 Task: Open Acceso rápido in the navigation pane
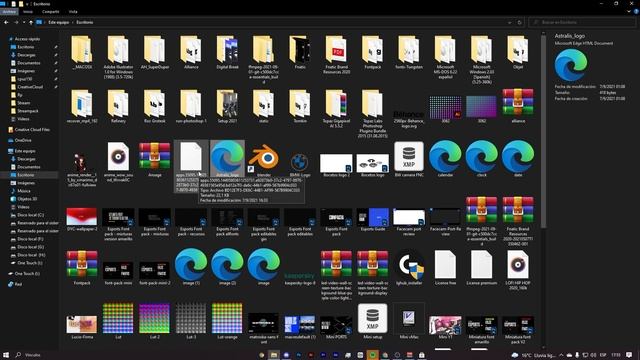[x=27, y=39]
